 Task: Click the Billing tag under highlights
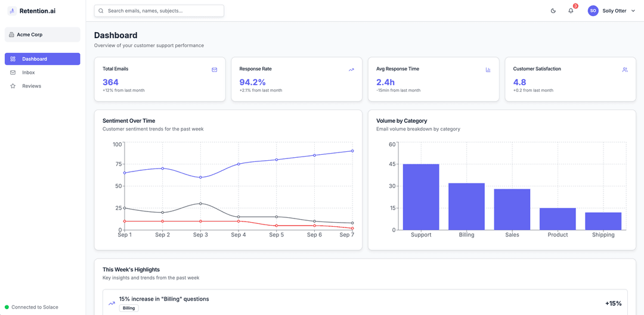point(129,308)
